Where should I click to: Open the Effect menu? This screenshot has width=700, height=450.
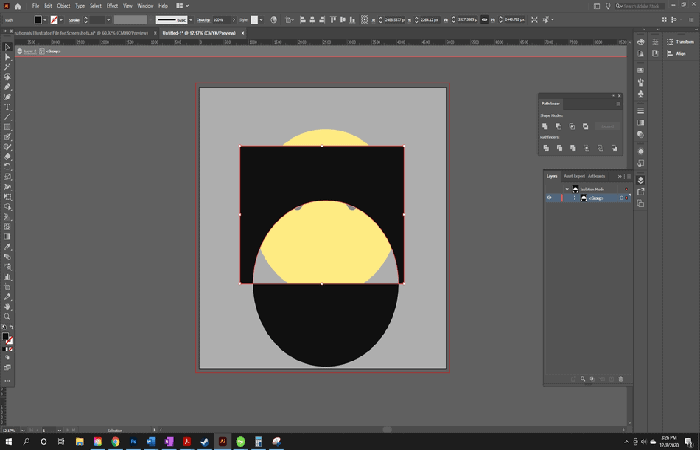[x=112, y=6]
